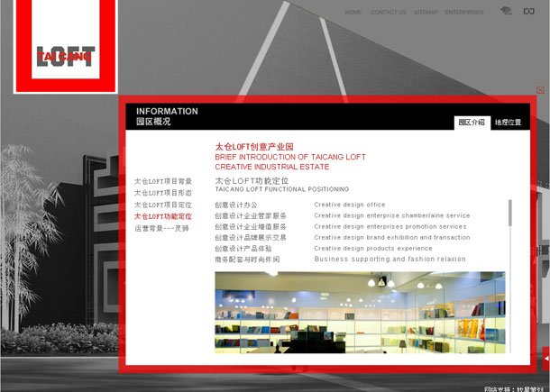Open the ENTERPRISES page
Viewport: 550px width, 392px height.
coord(464,13)
